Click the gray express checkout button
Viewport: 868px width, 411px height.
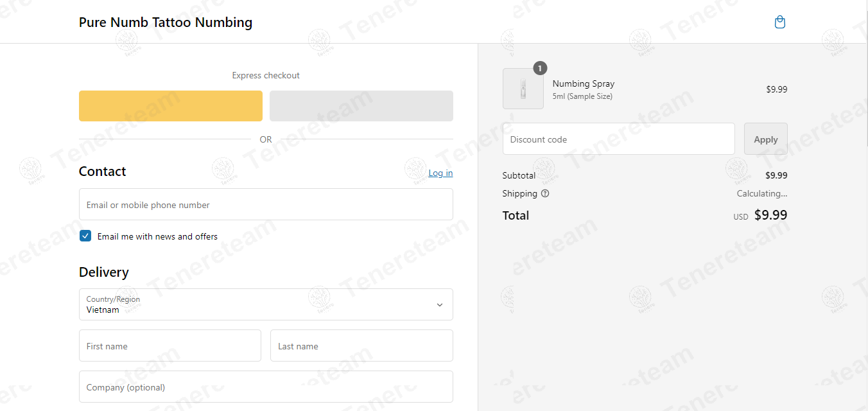point(361,106)
